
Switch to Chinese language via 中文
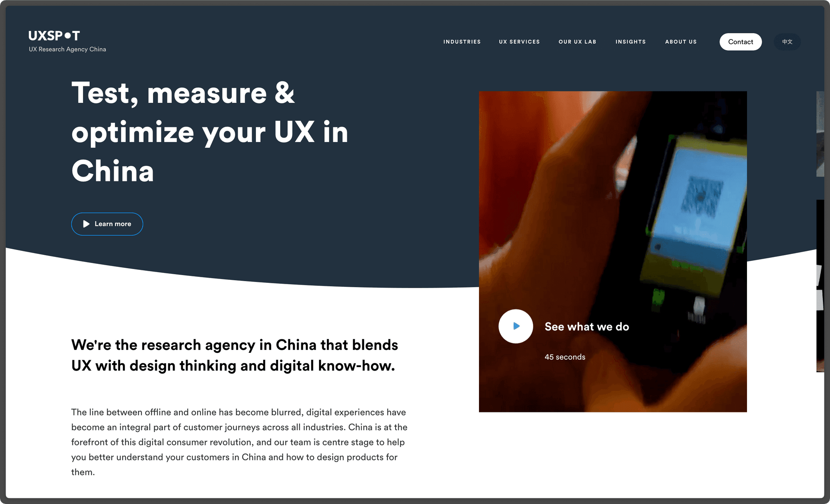click(x=787, y=41)
